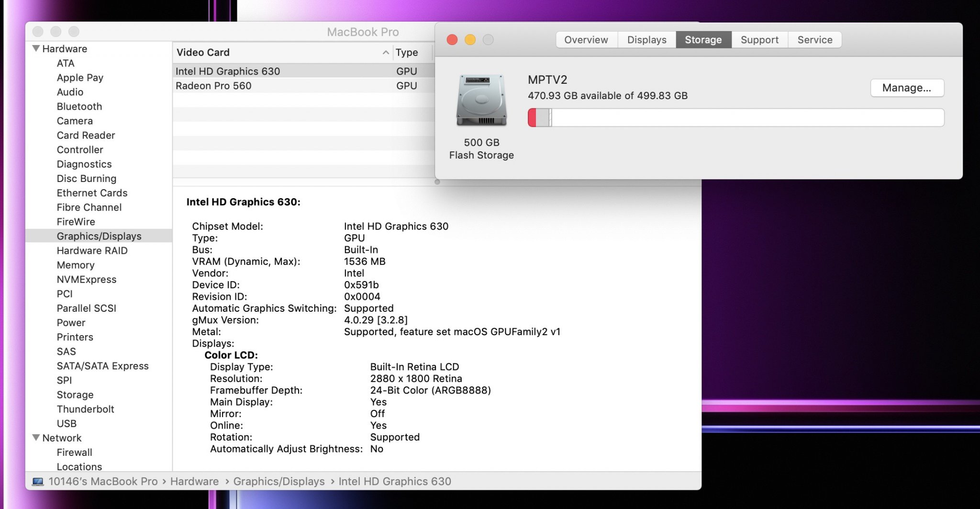Select Graphics/Displays in the sidebar

click(99, 236)
